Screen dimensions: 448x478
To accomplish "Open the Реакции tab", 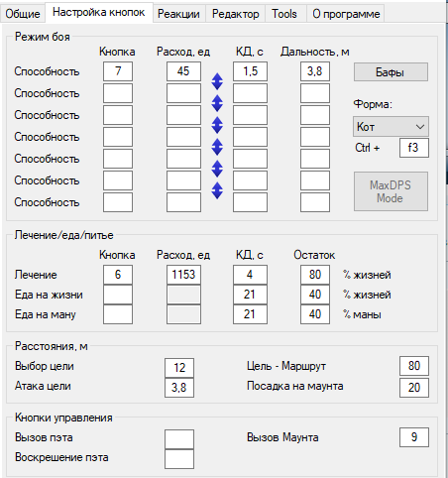I will [x=178, y=14].
